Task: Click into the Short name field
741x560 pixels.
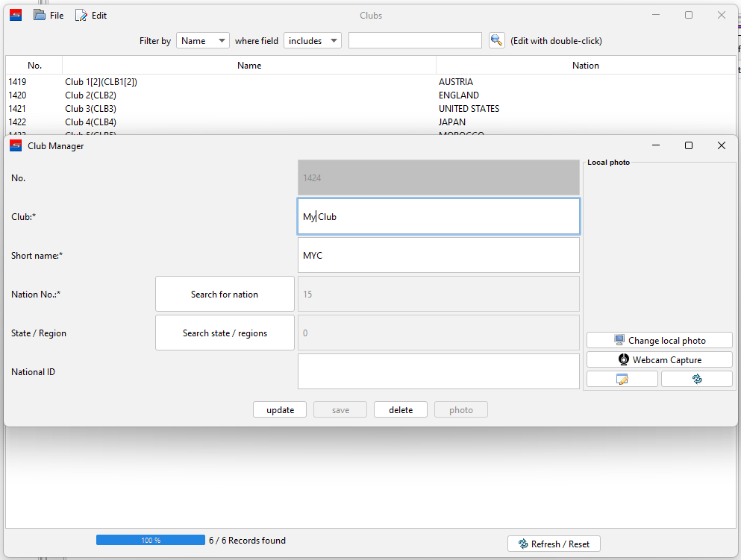Action: (x=438, y=255)
